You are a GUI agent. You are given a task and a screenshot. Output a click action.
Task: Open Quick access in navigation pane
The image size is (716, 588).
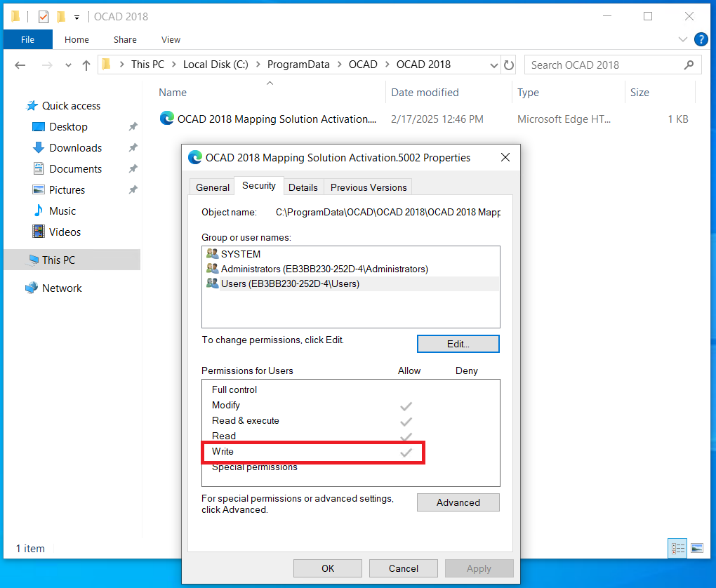(71, 106)
